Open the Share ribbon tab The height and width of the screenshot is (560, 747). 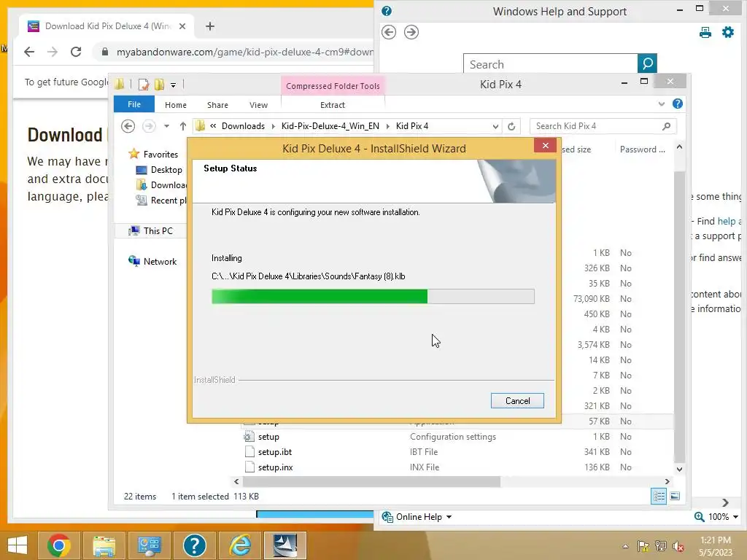(217, 105)
